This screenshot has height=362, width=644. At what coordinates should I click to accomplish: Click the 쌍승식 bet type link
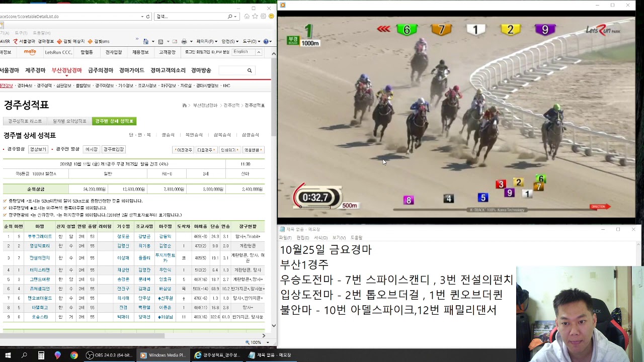pos(168,135)
